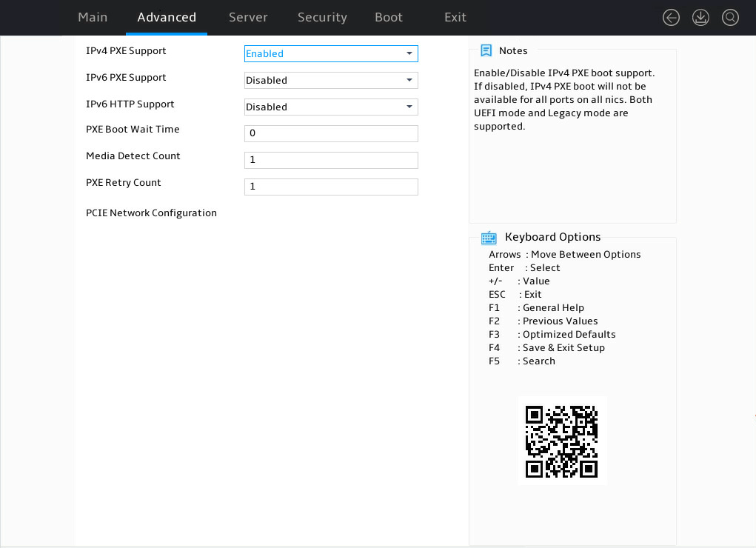Open the Boot tab
The height and width of the screenshot is (548, 756).
(x=388, y=17)
